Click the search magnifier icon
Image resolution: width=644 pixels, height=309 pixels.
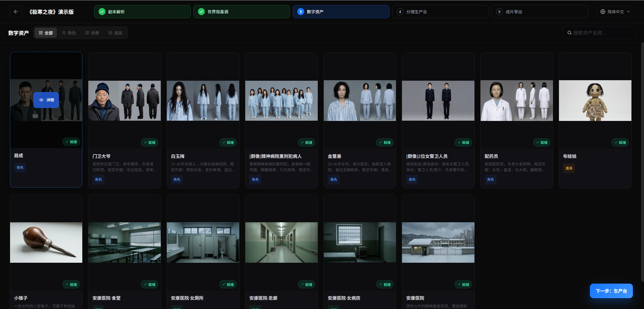(x=570, y=33)
